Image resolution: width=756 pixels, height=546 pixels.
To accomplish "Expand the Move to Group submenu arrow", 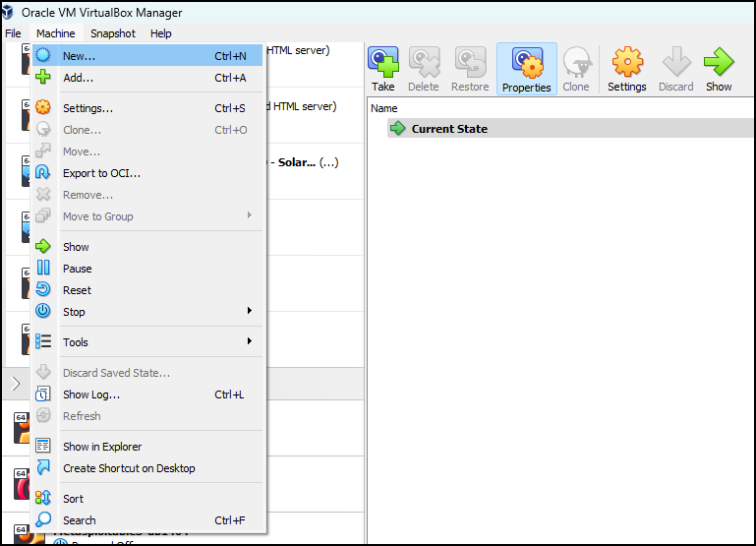I will coord(250,215).
